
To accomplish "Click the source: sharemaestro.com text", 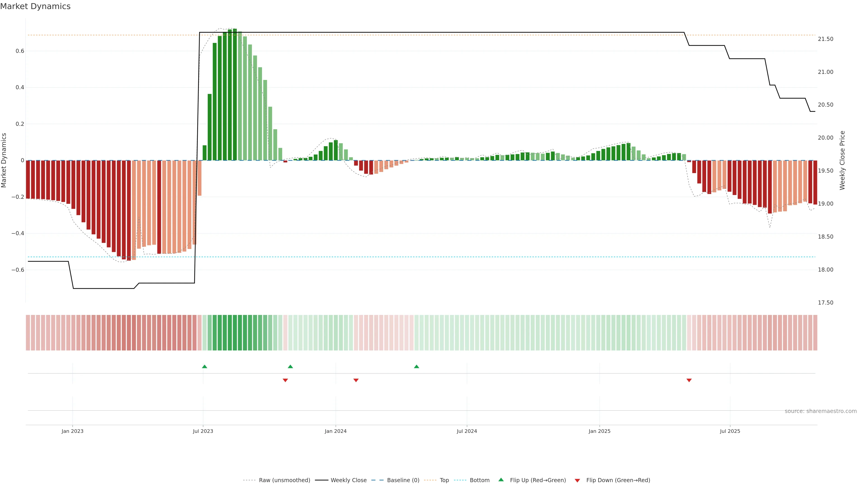I will click(821, 411).
